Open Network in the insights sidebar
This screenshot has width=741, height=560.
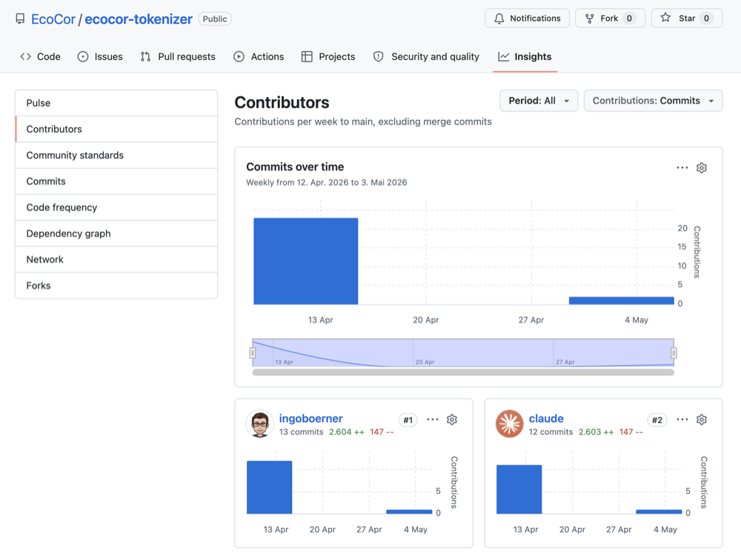[116, 259]
